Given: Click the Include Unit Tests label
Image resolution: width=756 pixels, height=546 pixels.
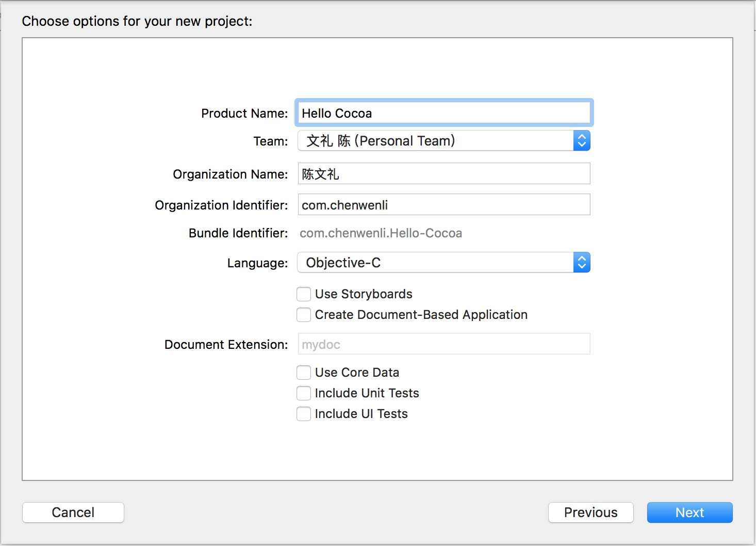Looking at the screenshot, I should (367, 393).
